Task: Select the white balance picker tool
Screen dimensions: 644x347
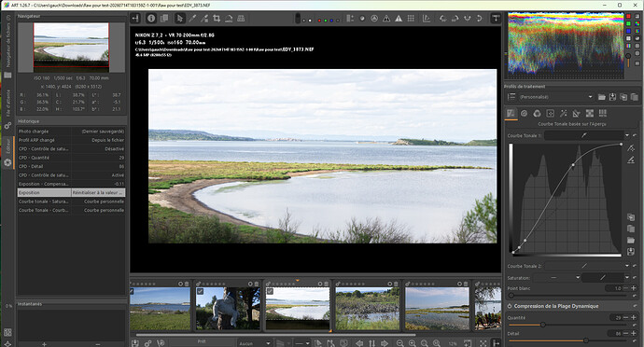Action: (x=192, y=18)
